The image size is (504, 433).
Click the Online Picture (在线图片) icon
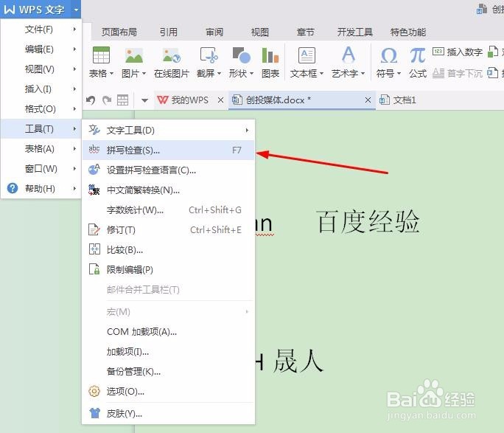[x=172, y=55]
